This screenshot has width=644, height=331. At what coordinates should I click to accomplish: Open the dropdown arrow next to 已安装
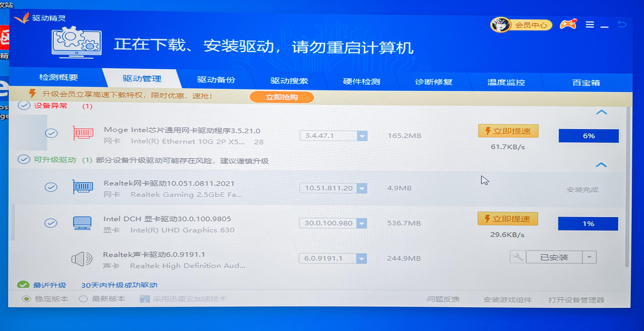click(589, 257)
